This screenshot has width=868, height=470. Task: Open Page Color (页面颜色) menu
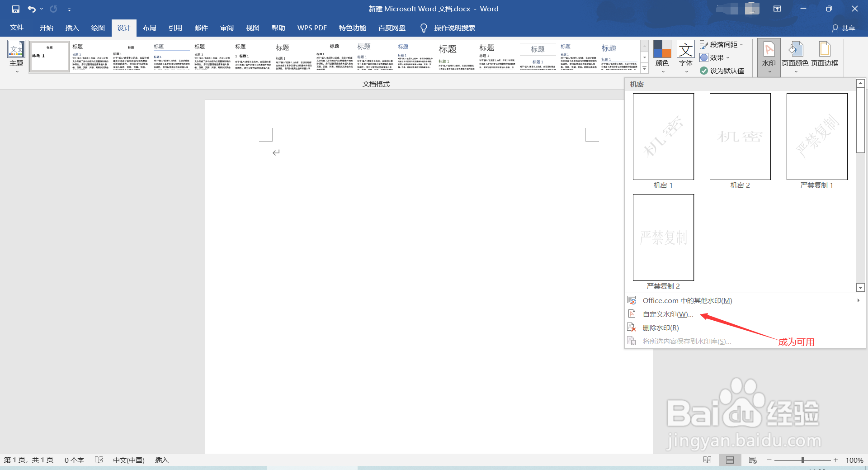[x=795, y=57]
